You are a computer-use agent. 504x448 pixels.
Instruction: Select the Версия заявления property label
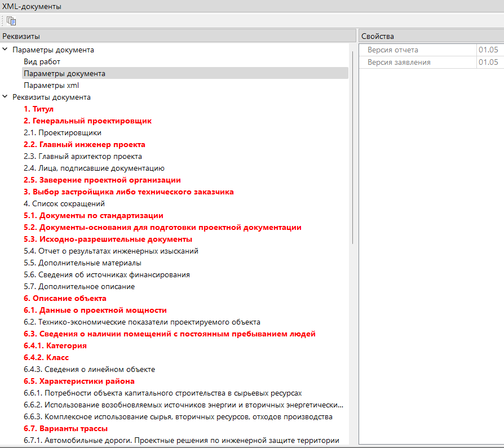tap(399, 62)
